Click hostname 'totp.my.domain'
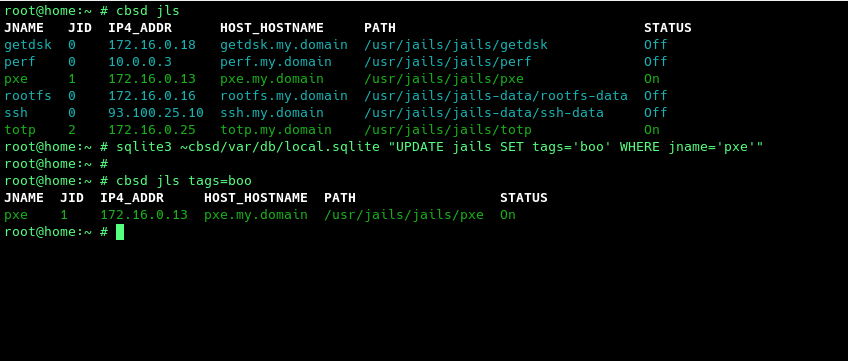 tap(276, 130)
